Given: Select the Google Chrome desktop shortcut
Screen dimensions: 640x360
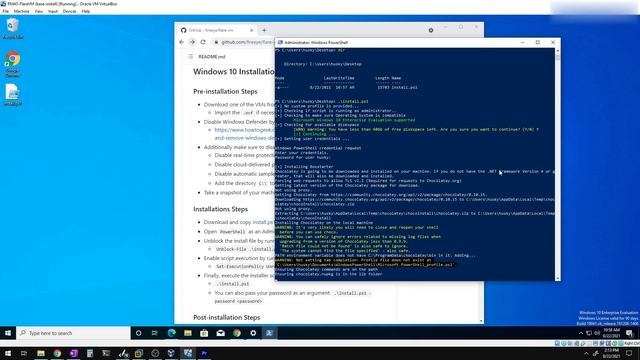Looking at the screenshot, I should 13,64.
